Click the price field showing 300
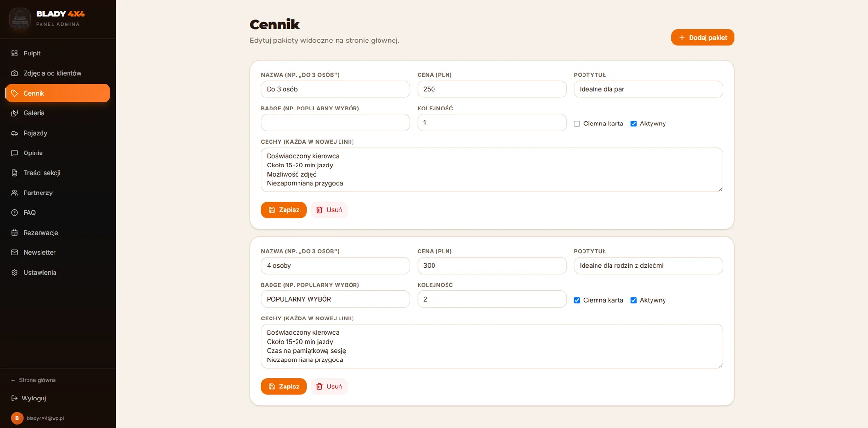 click(x=492, y=266)
